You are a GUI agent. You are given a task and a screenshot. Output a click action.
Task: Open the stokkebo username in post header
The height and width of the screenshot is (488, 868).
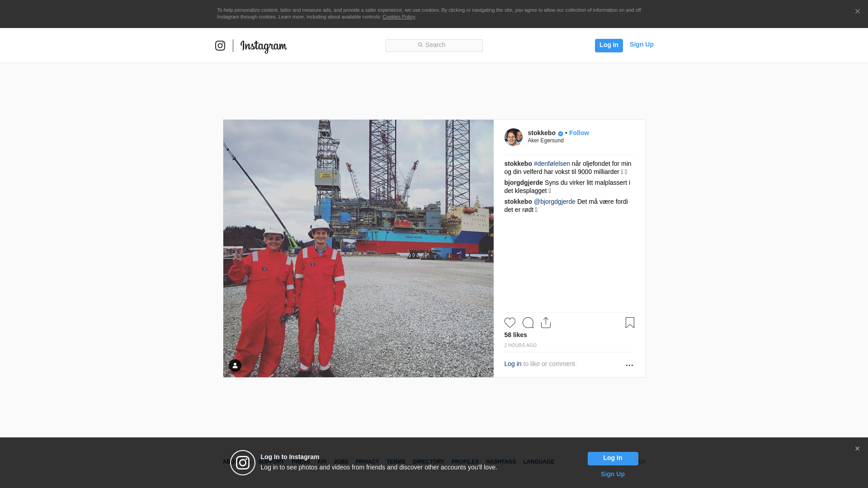(541, 133)
